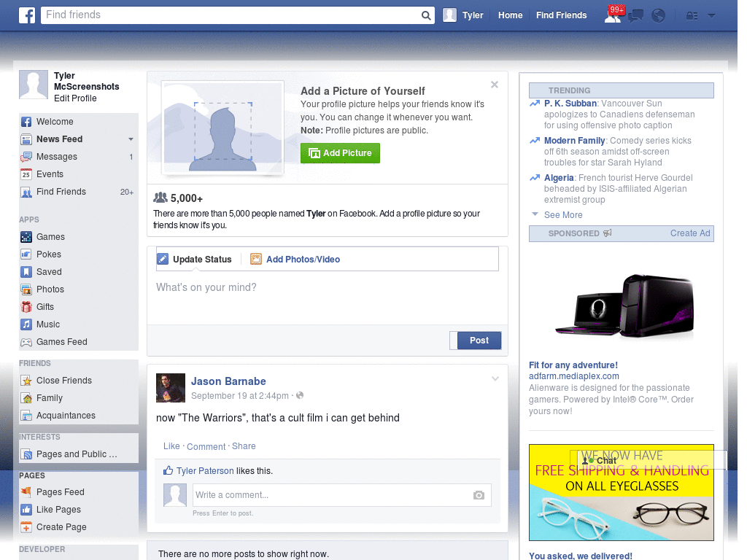Click Edit Profile link
The image size is (747, 560).
(x=75, y=98)
